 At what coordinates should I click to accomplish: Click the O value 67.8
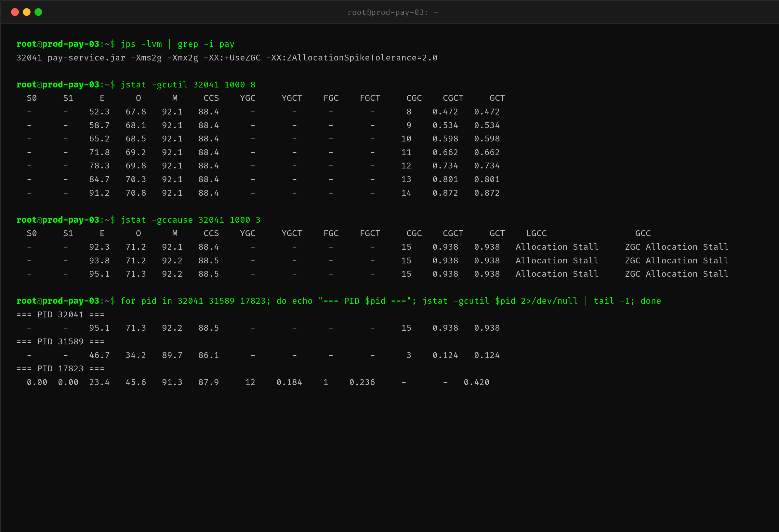click(x=136, y=112)
